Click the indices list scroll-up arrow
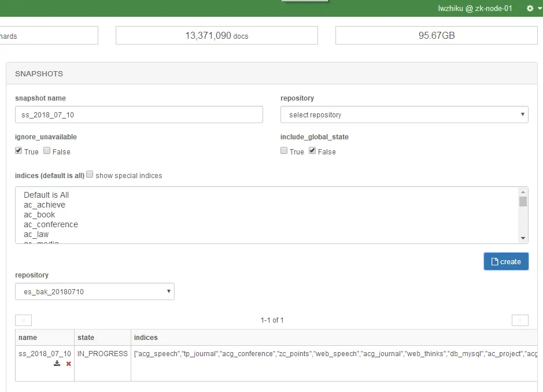Viewport: 543px width, 392px height. 523,192
